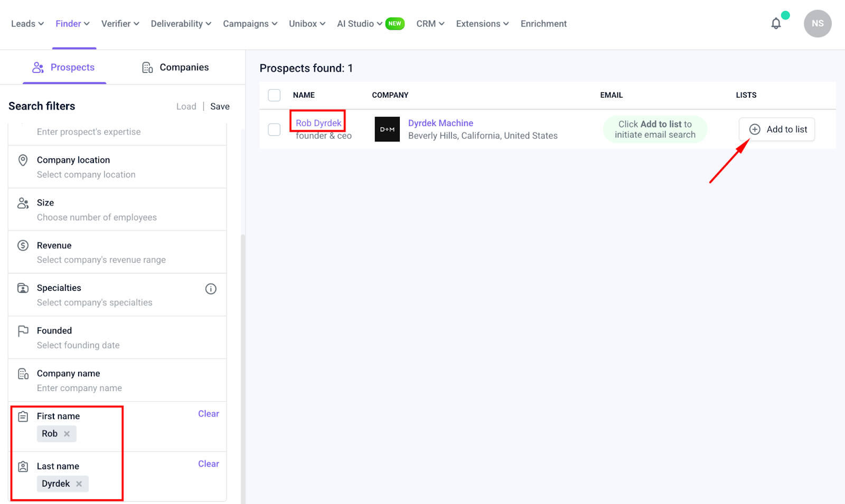Switch to the Prospects tab
Image resolution: width=845 pixels, height=504 pixels.
point(64,68)
